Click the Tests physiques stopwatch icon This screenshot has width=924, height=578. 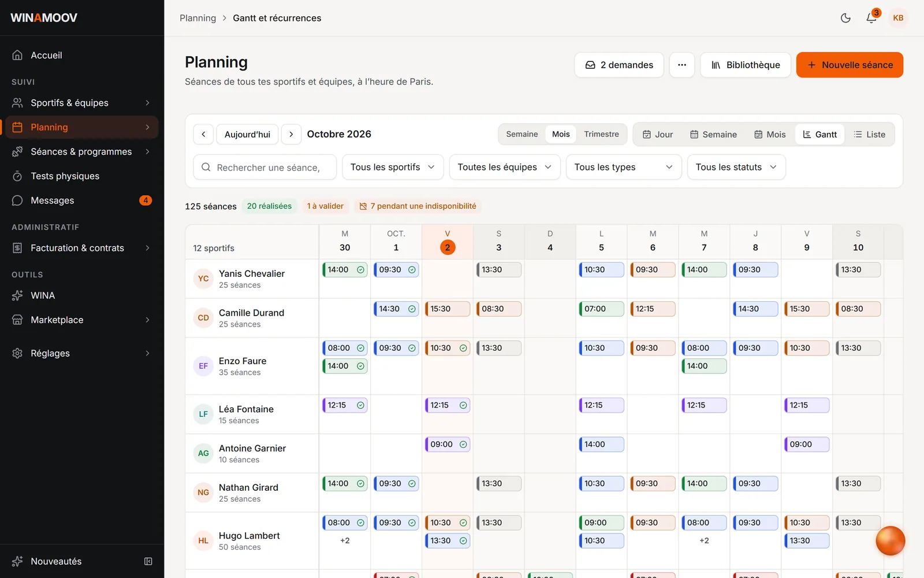(17, 176)
